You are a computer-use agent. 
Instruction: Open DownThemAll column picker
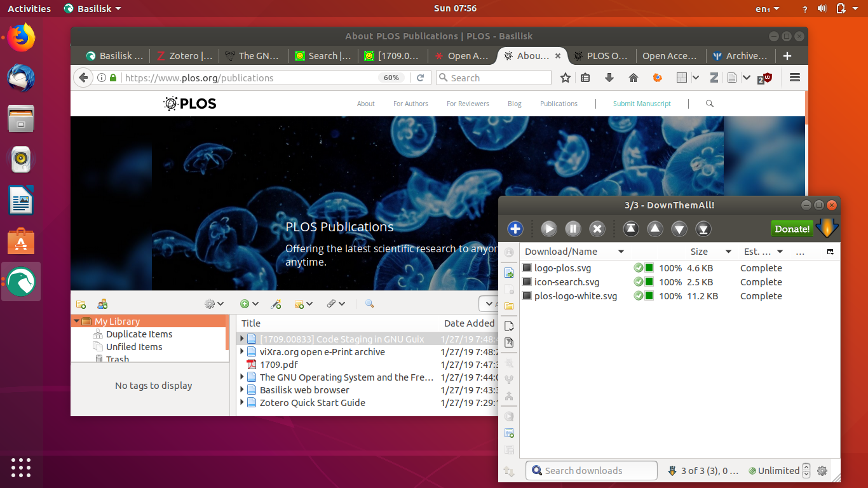click(x=830, y=252)
